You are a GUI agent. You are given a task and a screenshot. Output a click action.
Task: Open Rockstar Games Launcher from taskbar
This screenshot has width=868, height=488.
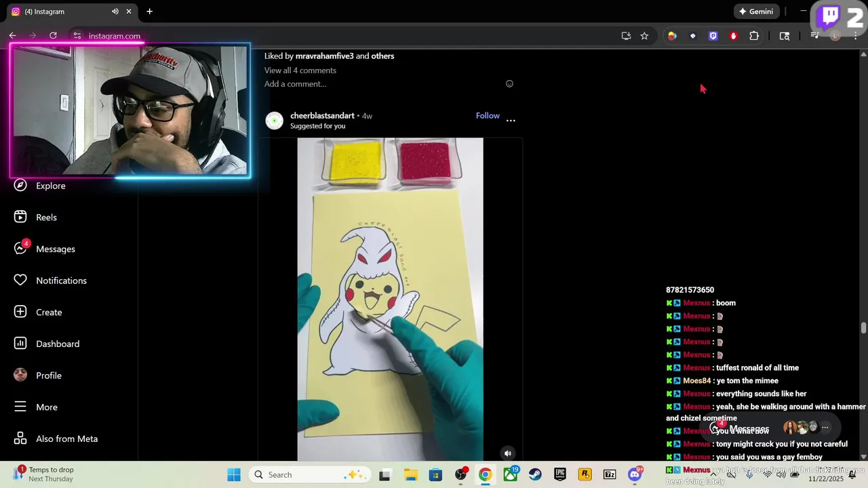pyautogui.click(x=585, y=474)
